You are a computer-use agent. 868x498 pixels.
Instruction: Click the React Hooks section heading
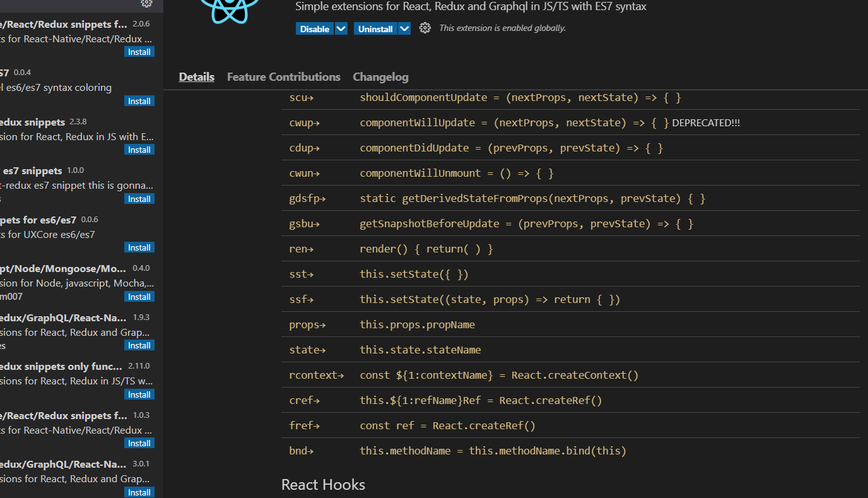pos(323,485)
